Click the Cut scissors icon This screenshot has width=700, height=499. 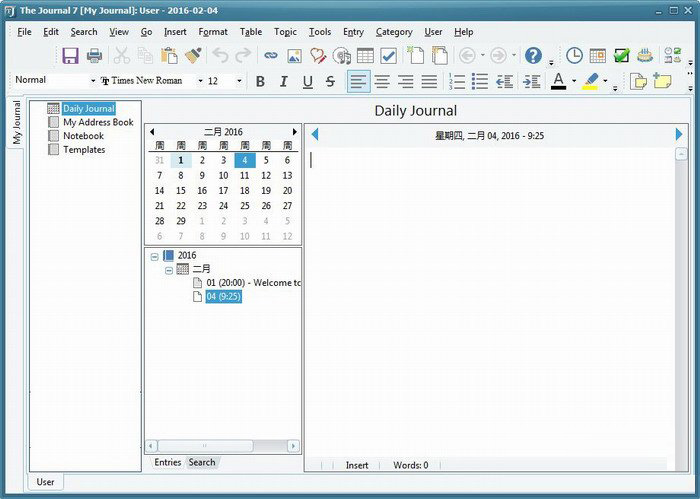[x=121, y=55]
